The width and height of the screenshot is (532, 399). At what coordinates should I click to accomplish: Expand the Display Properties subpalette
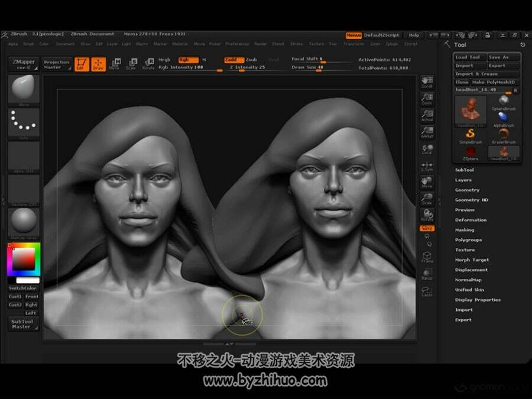[478, 300]
